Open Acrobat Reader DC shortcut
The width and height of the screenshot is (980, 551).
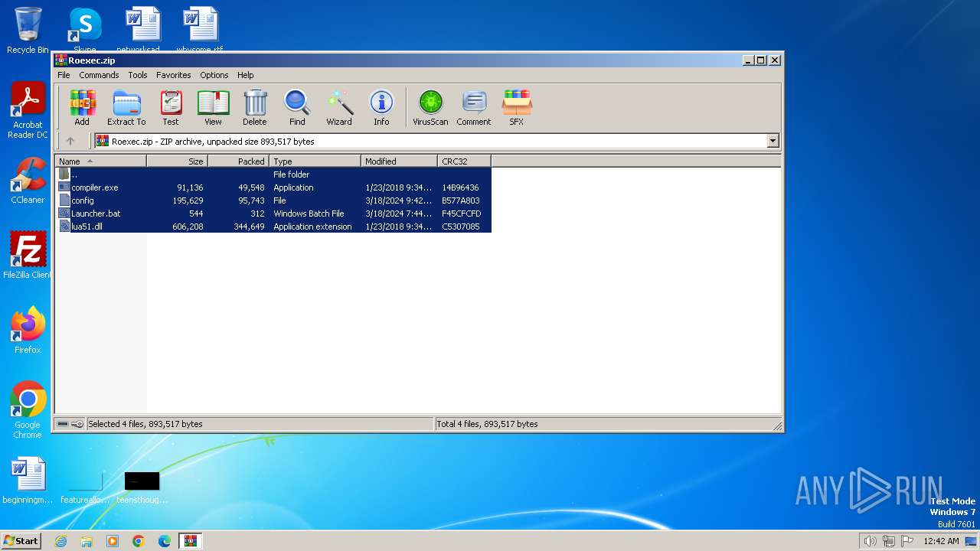(28, 111)
